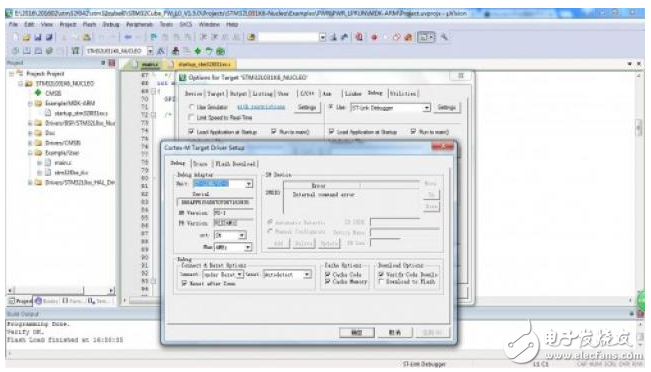Click the Start/Stop Debug Session toolbar icon
Viewport: 651px width, 372px height.
pos(359,37)
